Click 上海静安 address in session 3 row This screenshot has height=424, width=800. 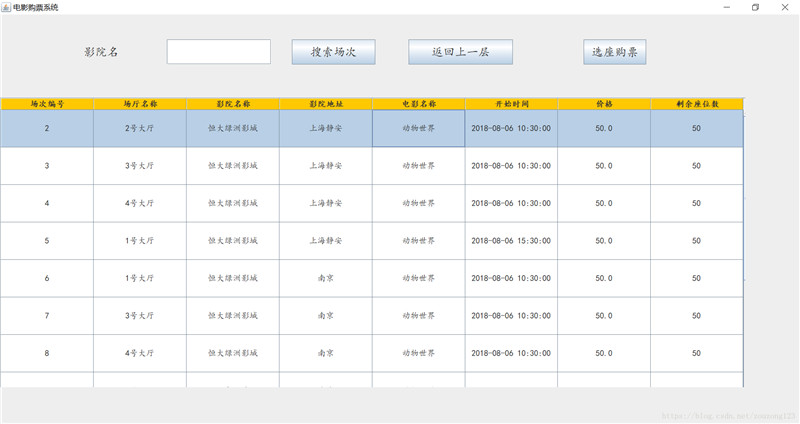click(x=326, y=166)
